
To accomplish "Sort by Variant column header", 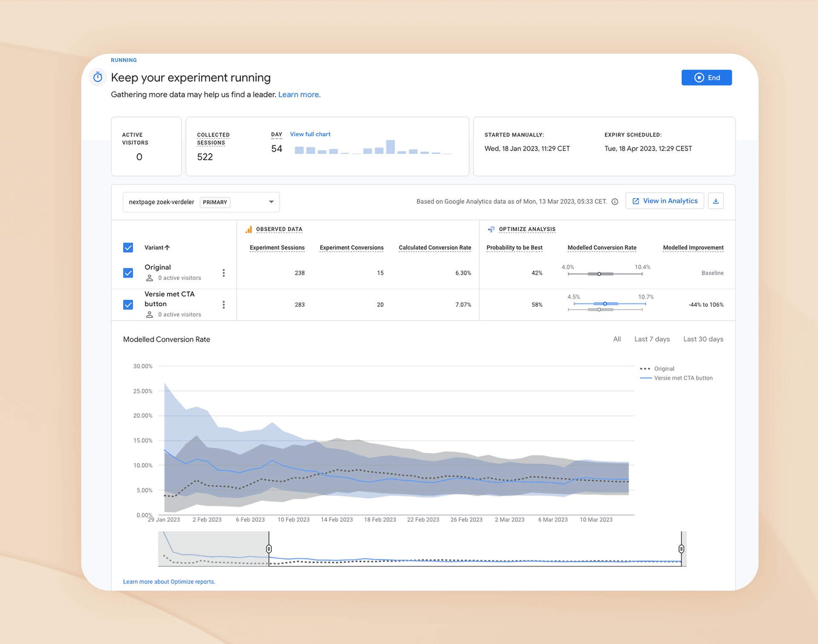I will coord(157,248).
